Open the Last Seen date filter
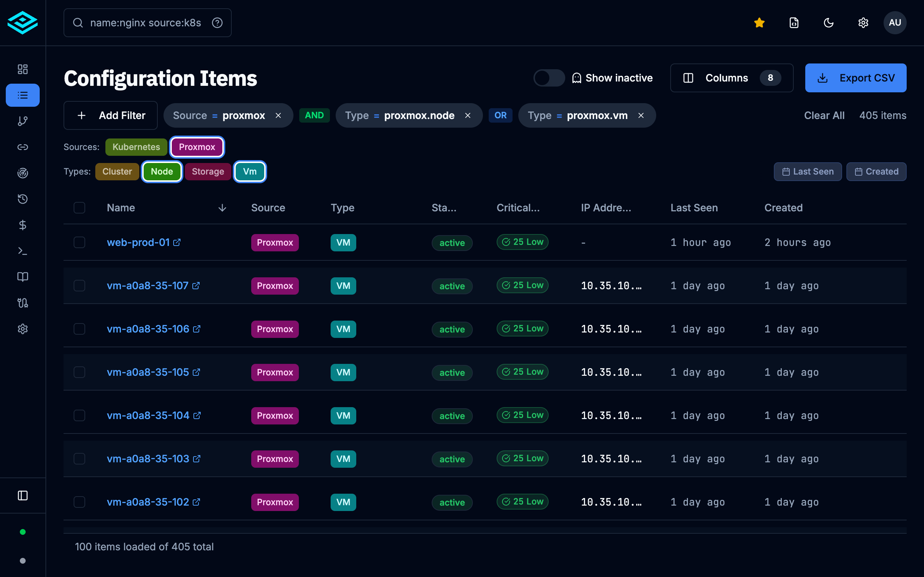Image resolution: width=924 pixels, height=577 pixels. (807, 171)
